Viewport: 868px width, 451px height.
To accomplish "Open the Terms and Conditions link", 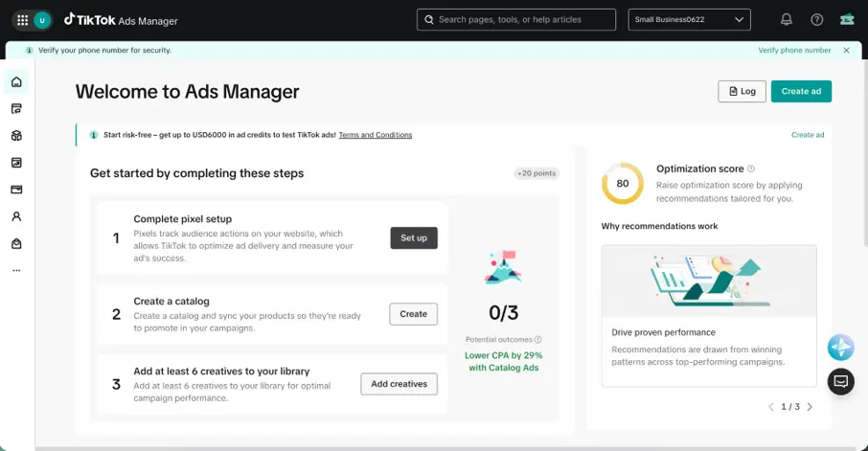I will (376, 135).
